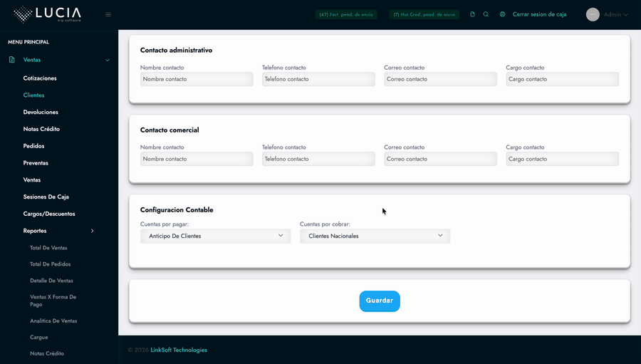Viewport: 641px width, 364px height.
Task: Open the LinkSoft Technologies footer link
Action: click(x=179, y=350)
